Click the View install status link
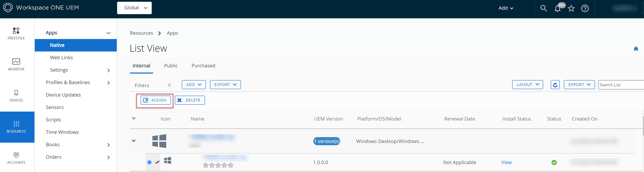The image size is (644, 172). [x=506, y=163]
